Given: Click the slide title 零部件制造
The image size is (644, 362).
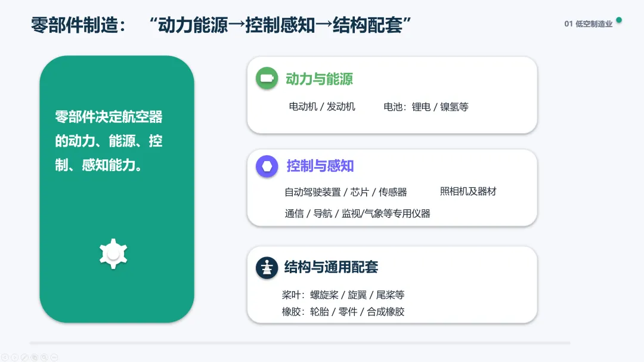Looking at the screenshot, I should pos(78,25).
